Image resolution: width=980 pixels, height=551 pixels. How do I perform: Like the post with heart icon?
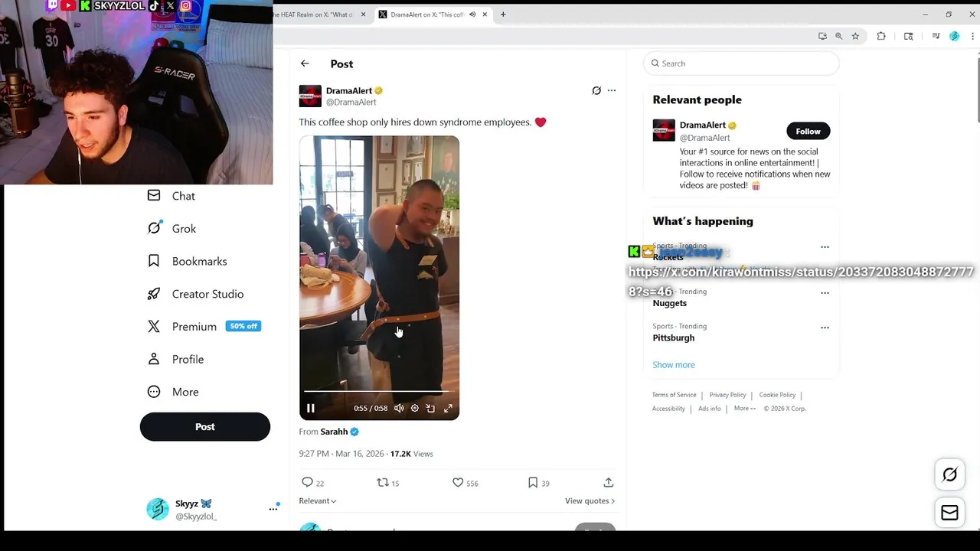[x=458, y=482]
